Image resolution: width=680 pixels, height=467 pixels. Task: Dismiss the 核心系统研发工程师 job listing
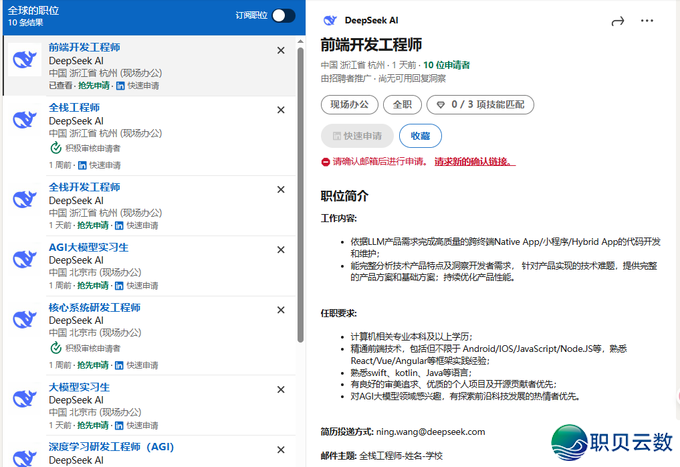(x=281, y=310)
